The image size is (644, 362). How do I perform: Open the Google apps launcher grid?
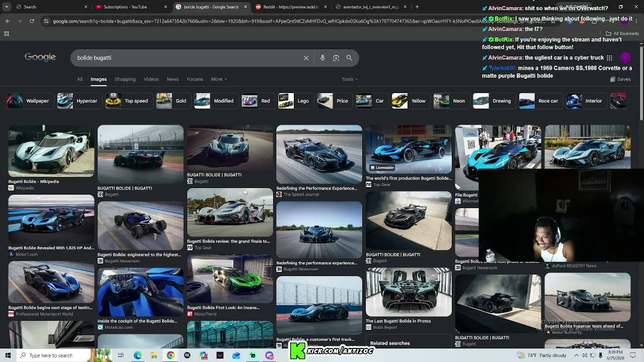609,58
